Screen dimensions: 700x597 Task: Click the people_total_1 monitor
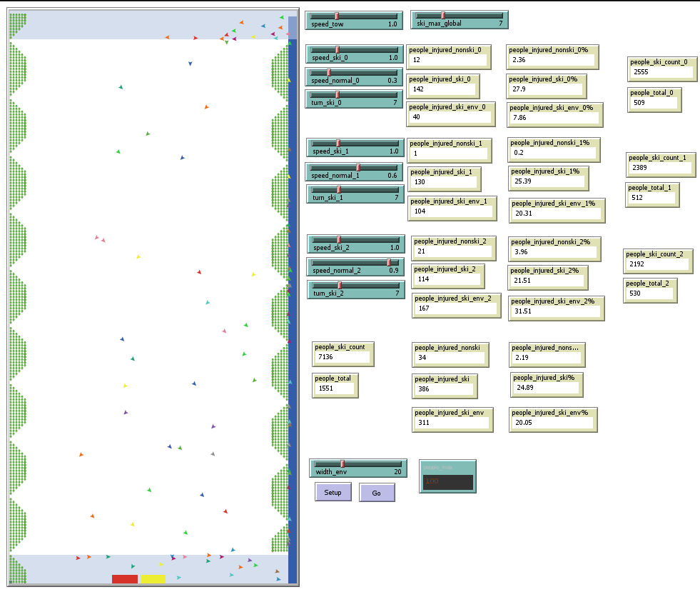click(652, 194)
